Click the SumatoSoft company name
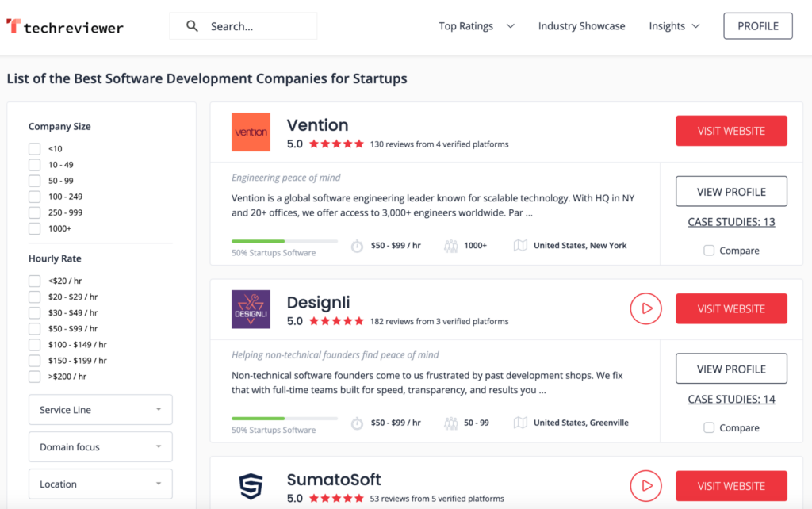Image resolution: width=812 pixels, height=509 pixels. pos(334,480)
